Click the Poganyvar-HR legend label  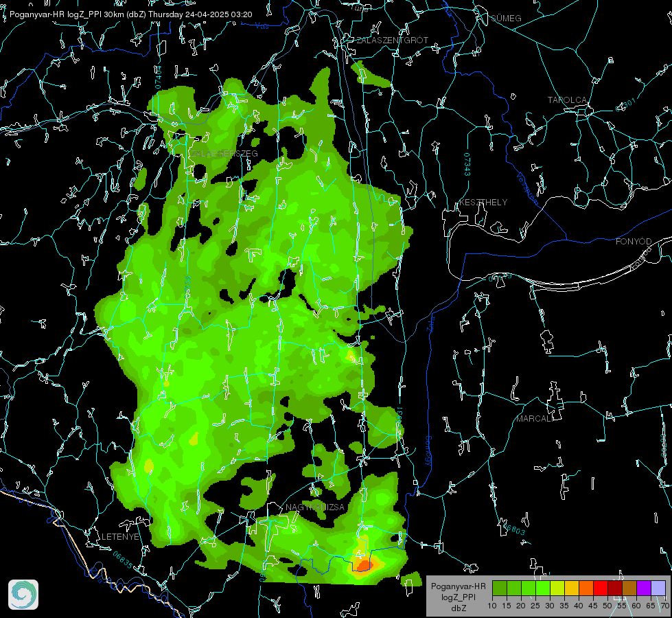tap(458, 586)
